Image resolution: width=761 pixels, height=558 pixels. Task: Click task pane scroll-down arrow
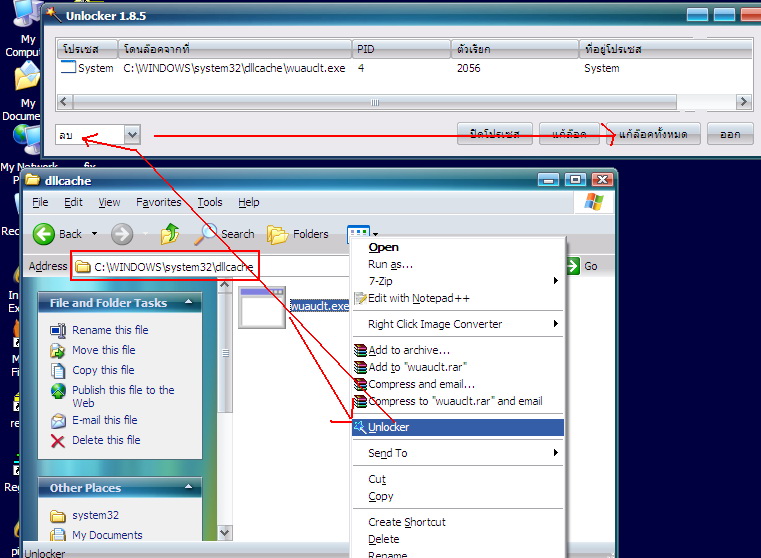(x=224, y=532)
